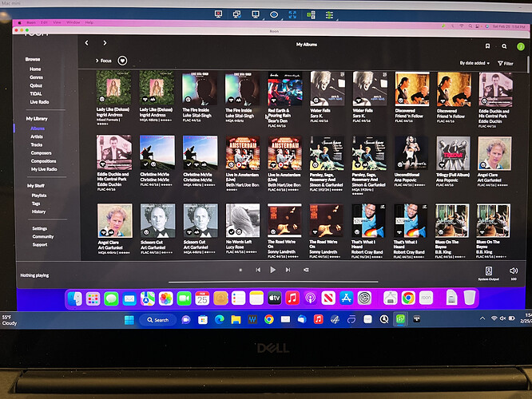Open My Live Radio in sidebar
Screen dimensions: 532x399
point(44,169)
